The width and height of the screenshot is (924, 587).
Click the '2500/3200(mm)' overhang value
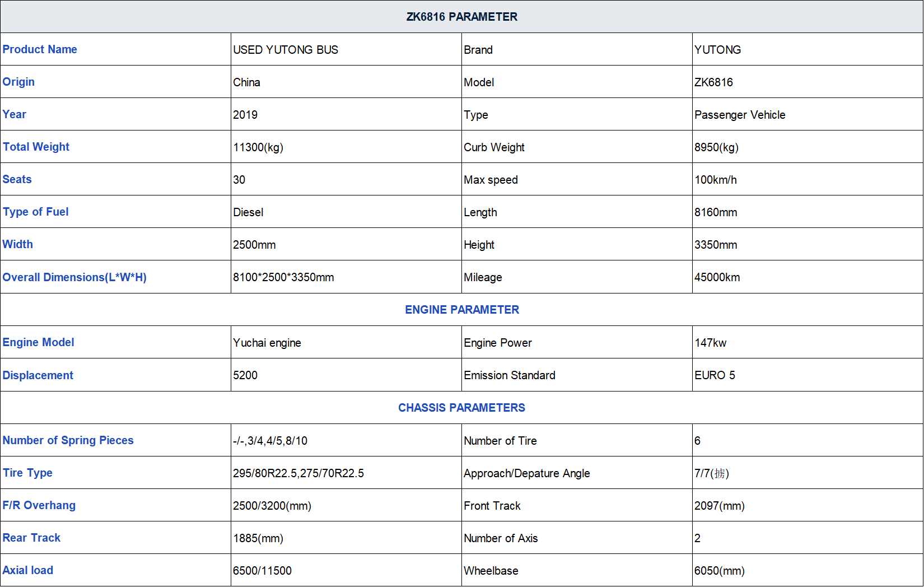coord(272,506)
